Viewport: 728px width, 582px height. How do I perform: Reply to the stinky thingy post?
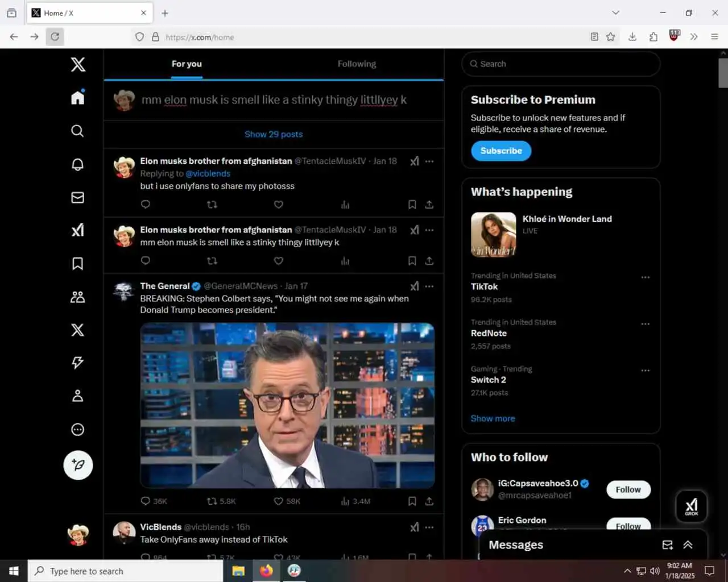tap(146, 261)
